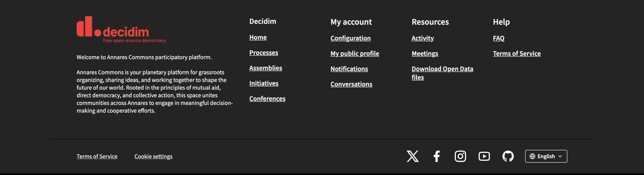
Task: Visit Instagram via its icon
Action: pyautogui.click(x=460, y=156)
